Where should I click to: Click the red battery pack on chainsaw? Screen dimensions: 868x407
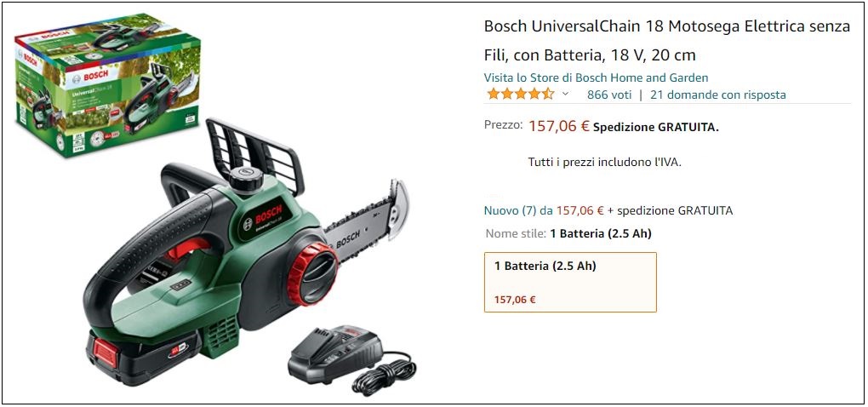144,356
